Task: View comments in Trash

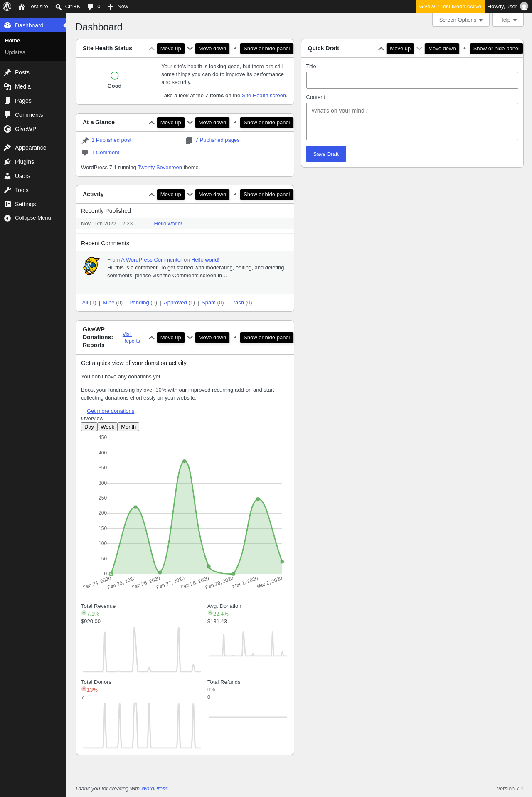Action: 237,303
